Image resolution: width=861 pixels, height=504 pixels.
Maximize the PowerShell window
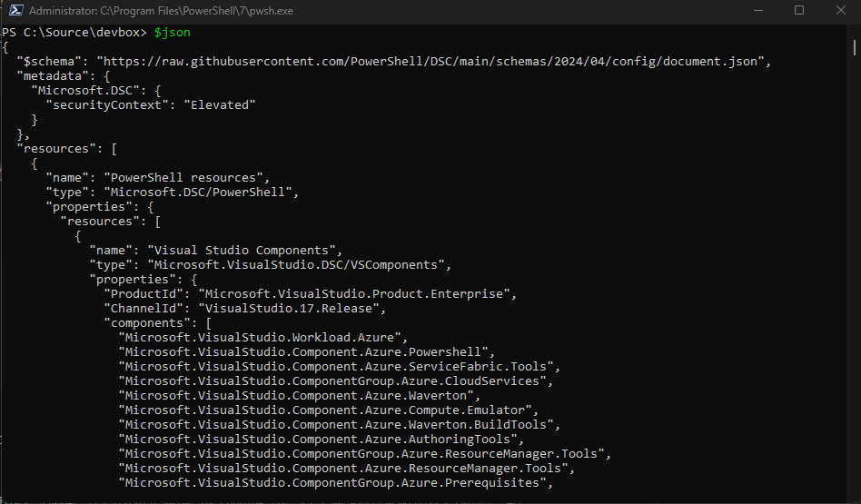799,10
